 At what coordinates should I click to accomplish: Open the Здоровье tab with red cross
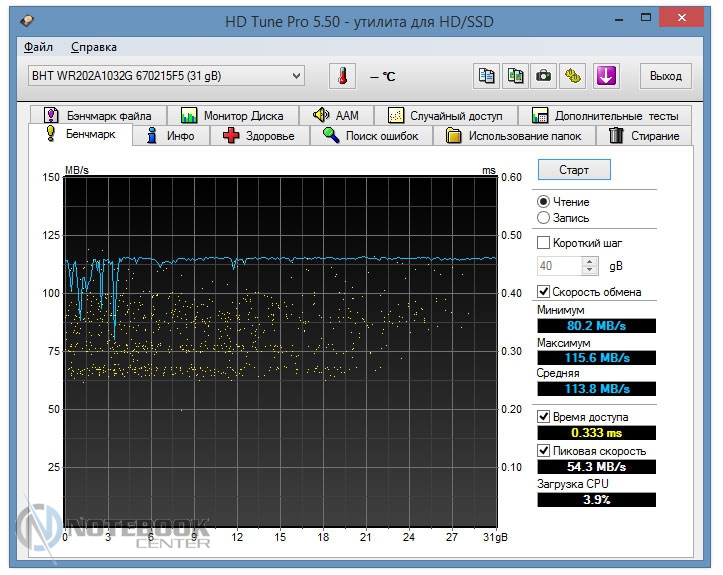click(x=258, y=136)
